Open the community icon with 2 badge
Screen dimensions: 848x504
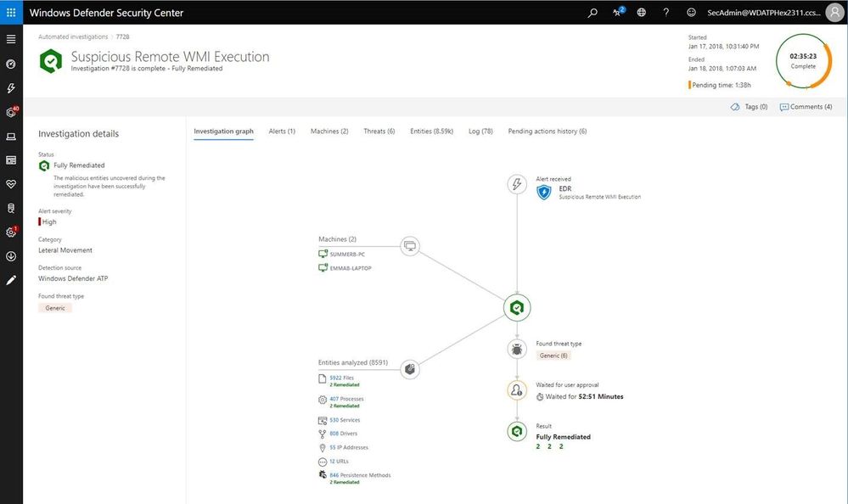point(618,12)
